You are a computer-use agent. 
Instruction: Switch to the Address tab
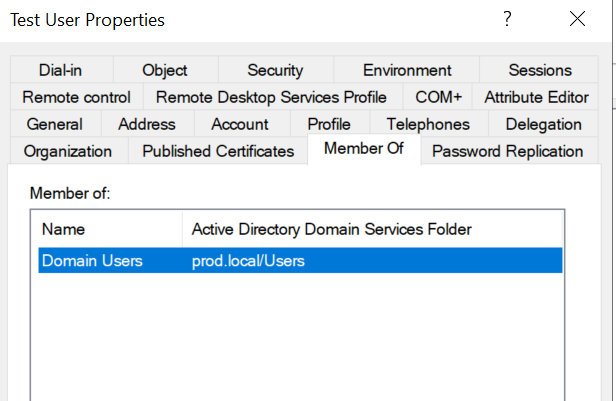point(146,124)
